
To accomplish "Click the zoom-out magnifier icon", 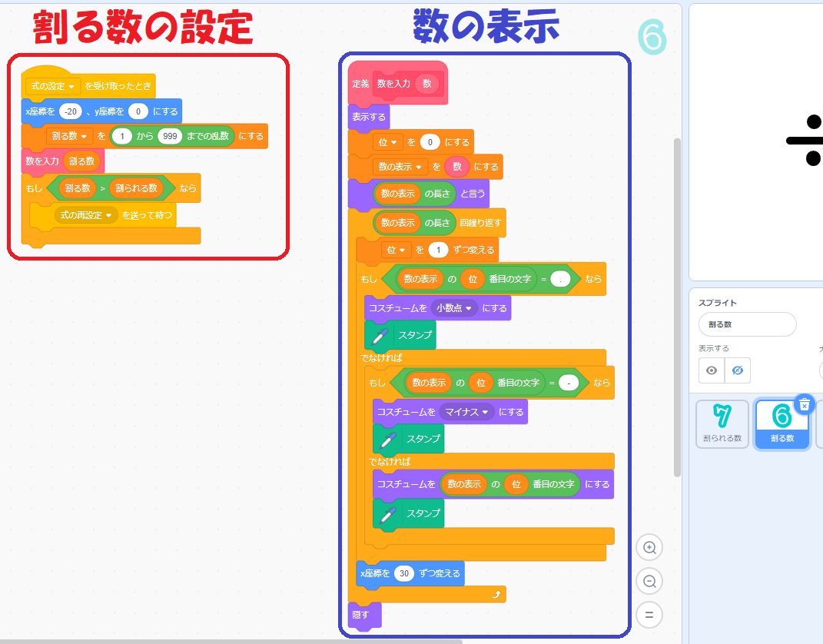I will 649,581.
